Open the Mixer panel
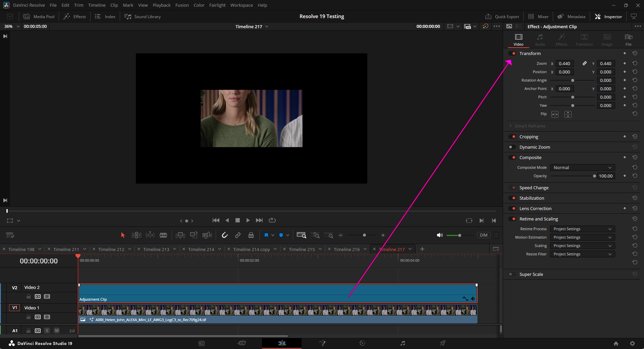 click(538, 16)
